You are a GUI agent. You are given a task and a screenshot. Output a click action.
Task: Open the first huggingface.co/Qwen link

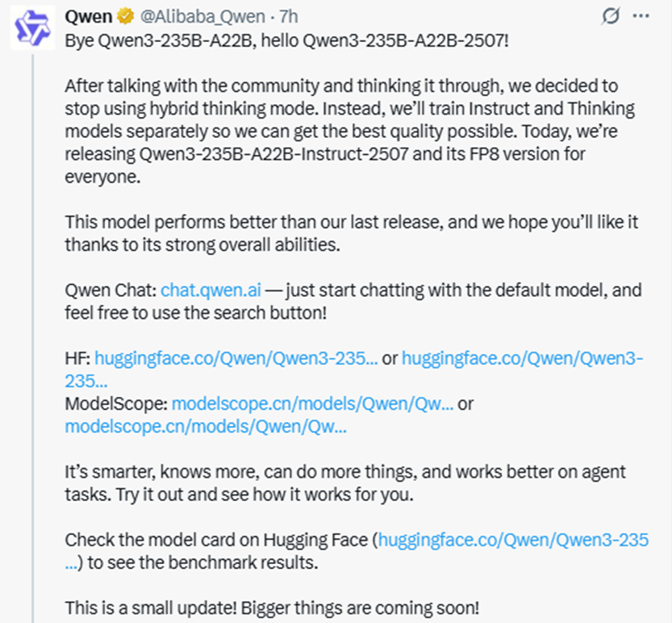233,357
